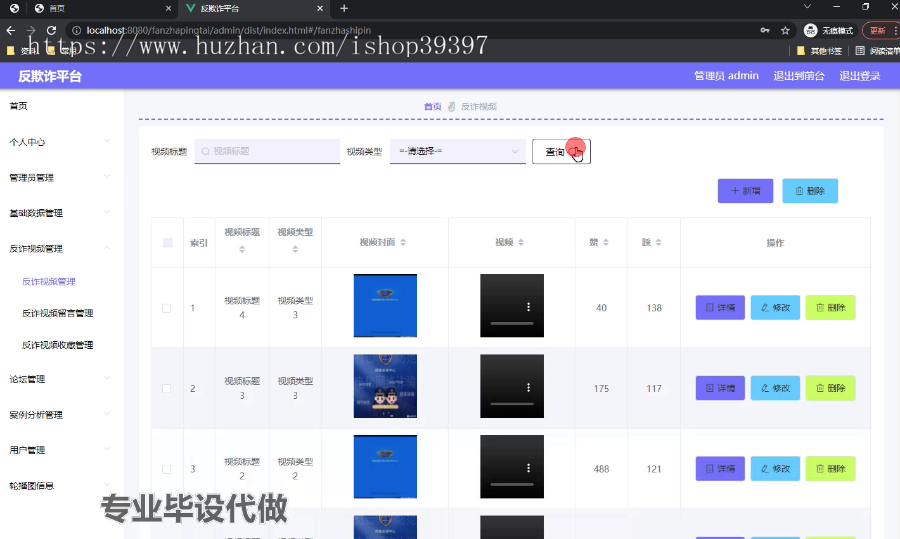Viewport: 900px width, 539px height.
Task: Click the 新增 add button
Action: click(746, 191)
